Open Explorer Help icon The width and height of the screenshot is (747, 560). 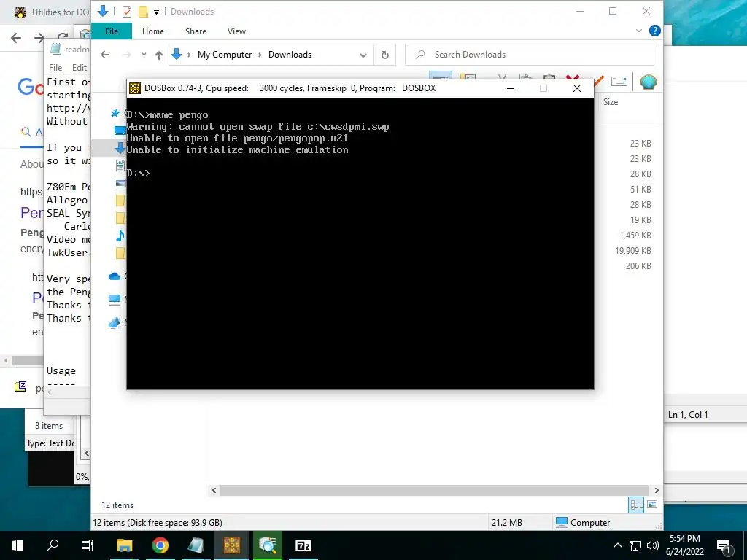click(x=654, y=31)
